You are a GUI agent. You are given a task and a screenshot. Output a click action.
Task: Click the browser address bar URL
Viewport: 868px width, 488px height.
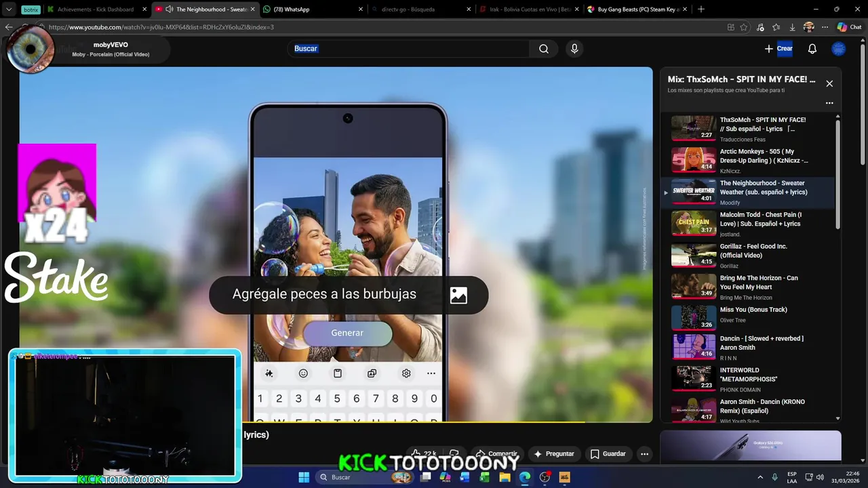pos(161,27)
